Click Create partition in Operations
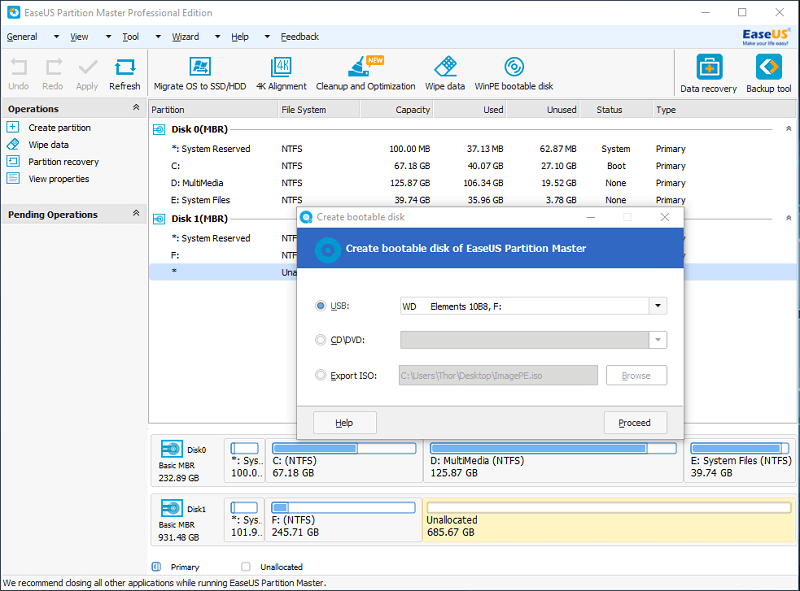 60,128
